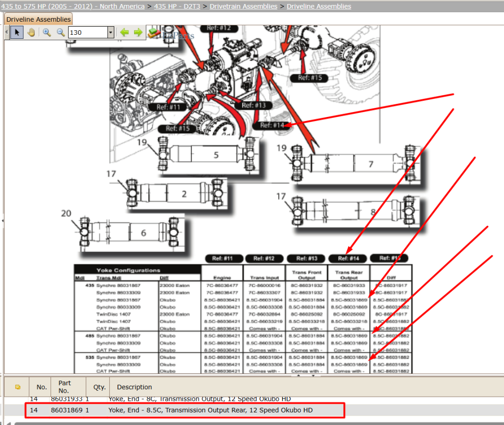This screenshot has height=425, width=504.
Task: Click the Ref: #15 label near the rear axle
Action: click(x=309, y=78)
